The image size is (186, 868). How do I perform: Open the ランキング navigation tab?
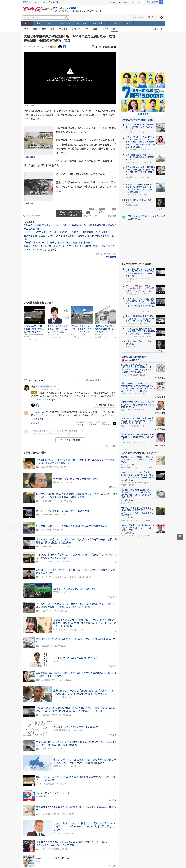pos(115,24)
